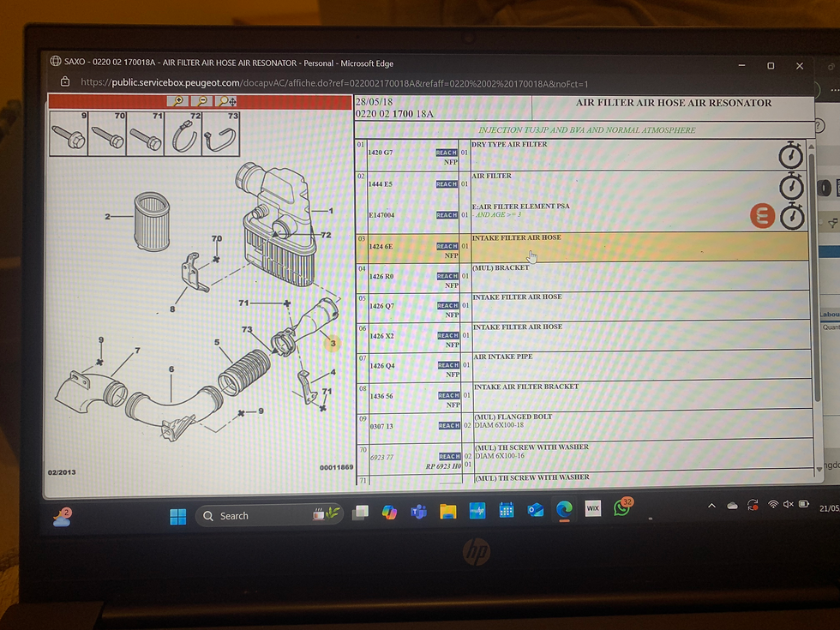840x630 pixels.
Task: Click REACH badge for part 1426 X2
Action: click(447, 336)
